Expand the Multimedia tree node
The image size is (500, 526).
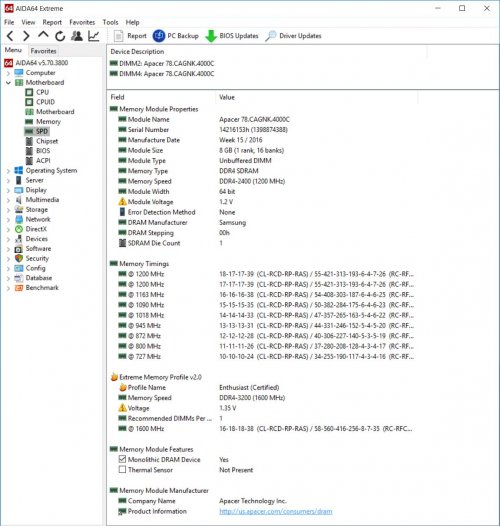pos(8,200)
